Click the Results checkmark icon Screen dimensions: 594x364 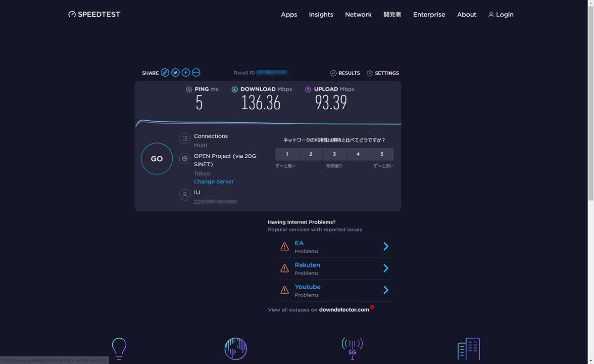pyautogui.click(x=333, y=73)
